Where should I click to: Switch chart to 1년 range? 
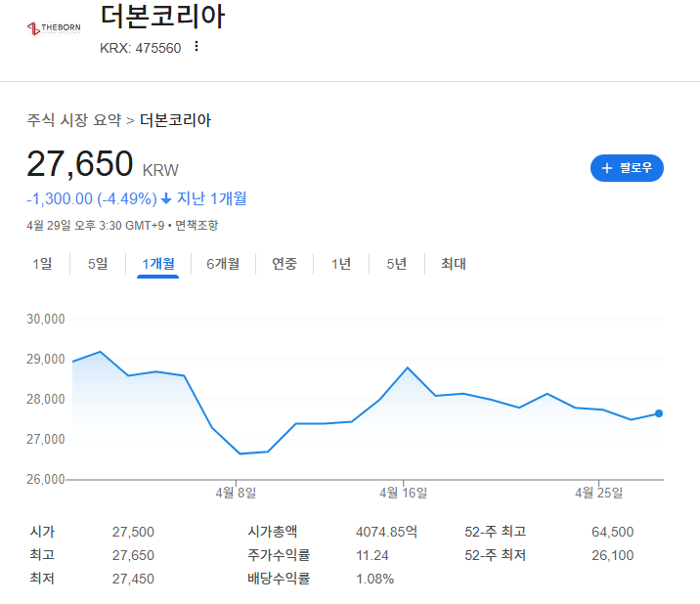(x=340, y=263)
